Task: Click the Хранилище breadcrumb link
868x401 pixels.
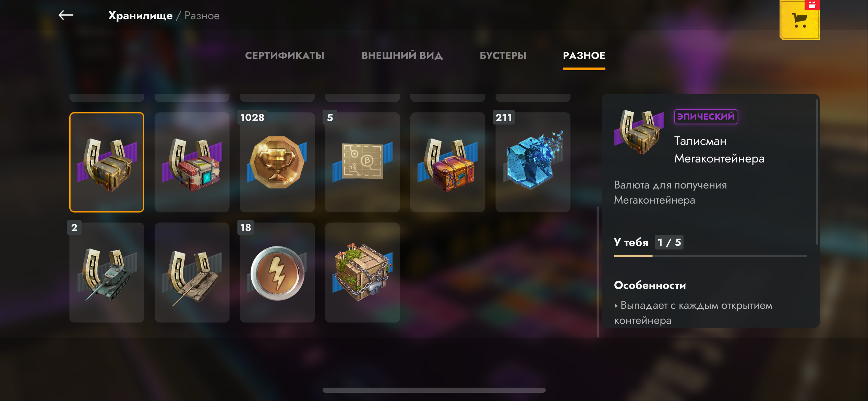Action: (141, 15)
